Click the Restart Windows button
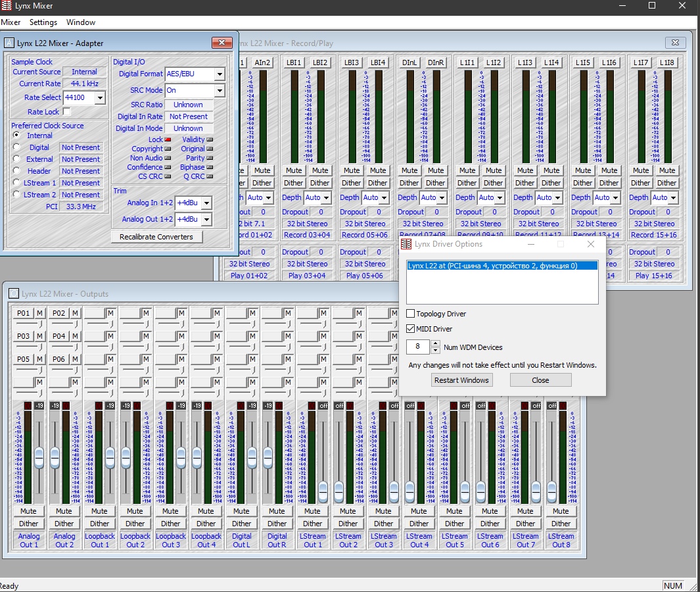 click(x=461, y=380)
